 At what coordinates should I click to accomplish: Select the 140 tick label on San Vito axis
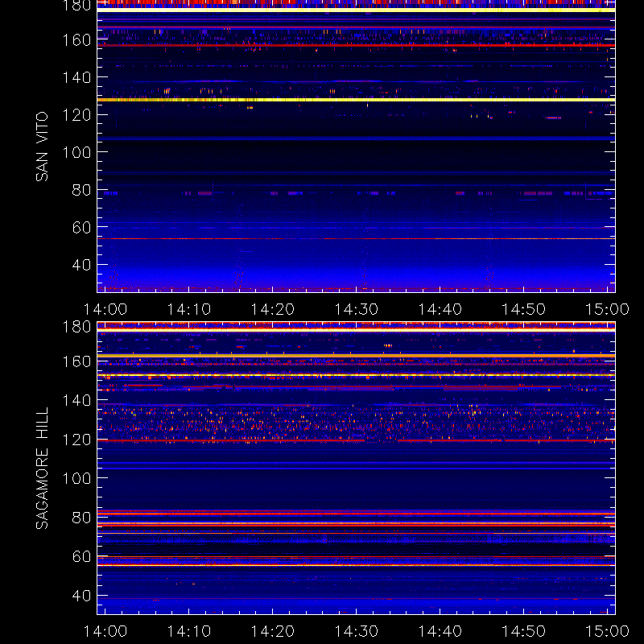(x=76, y=77)
